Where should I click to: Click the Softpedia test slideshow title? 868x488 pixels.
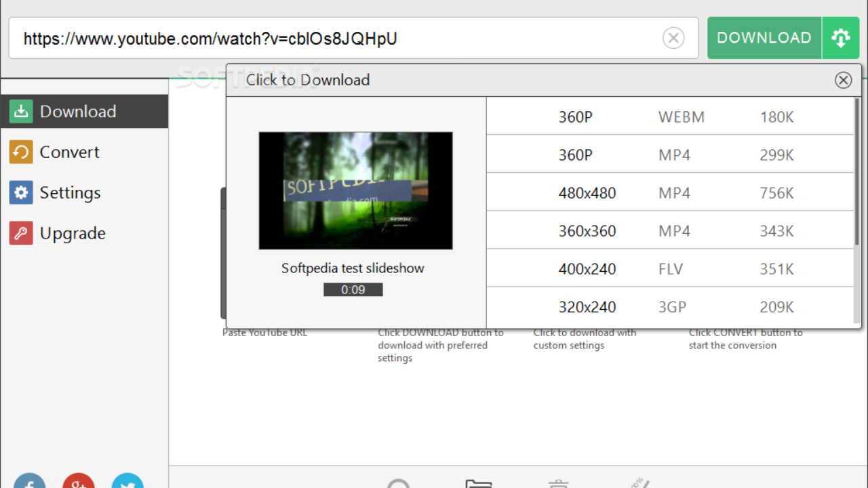tap(353, 268)
